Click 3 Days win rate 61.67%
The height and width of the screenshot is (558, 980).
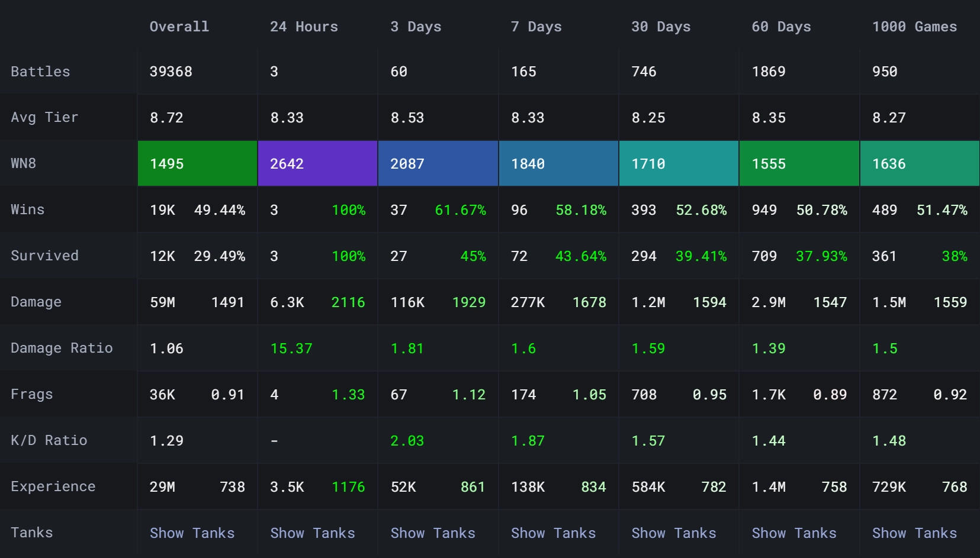(x=460, y=210)
